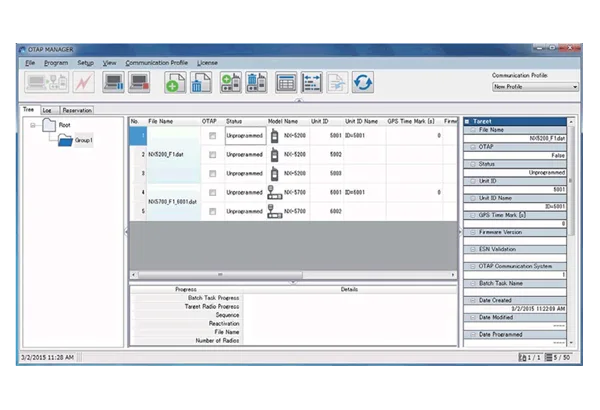Screen dimensions: 600x410
Task: Collapse the OTAP property section
Action: point(473,147)
